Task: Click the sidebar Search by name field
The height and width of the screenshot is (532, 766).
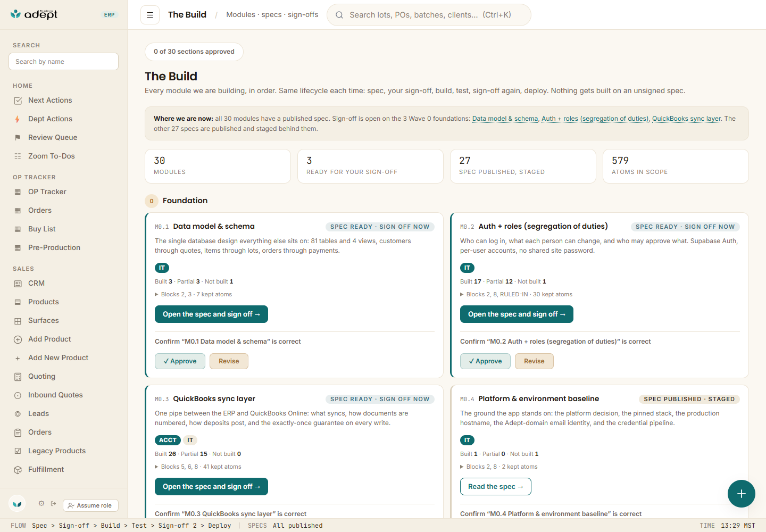Action: click(x=63, y=62)
